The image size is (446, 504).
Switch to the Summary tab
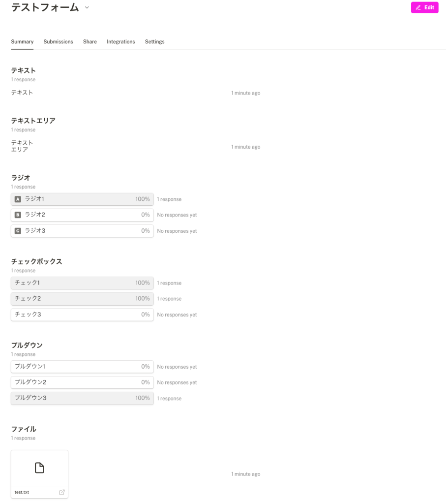[22, 42]
